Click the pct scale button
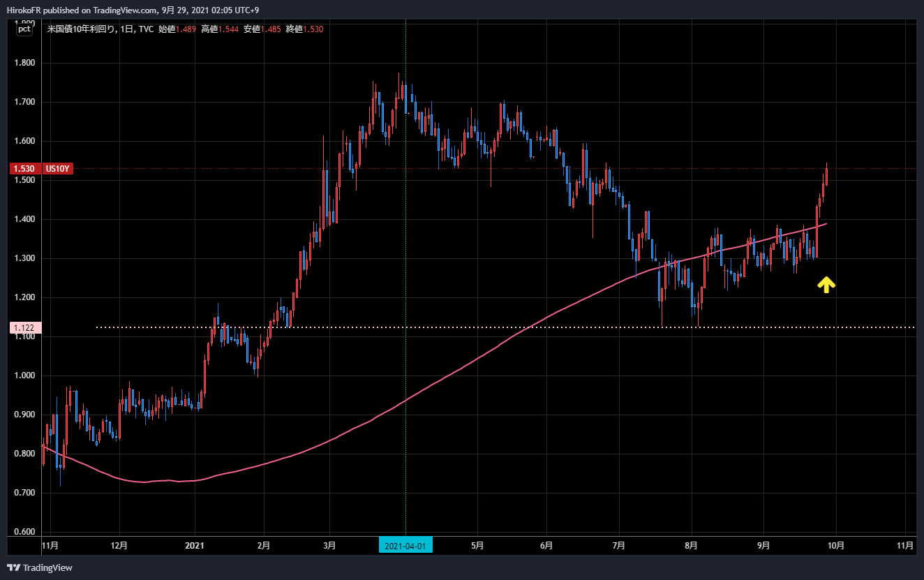Screen dimensions: 924x580 (24, 29)
